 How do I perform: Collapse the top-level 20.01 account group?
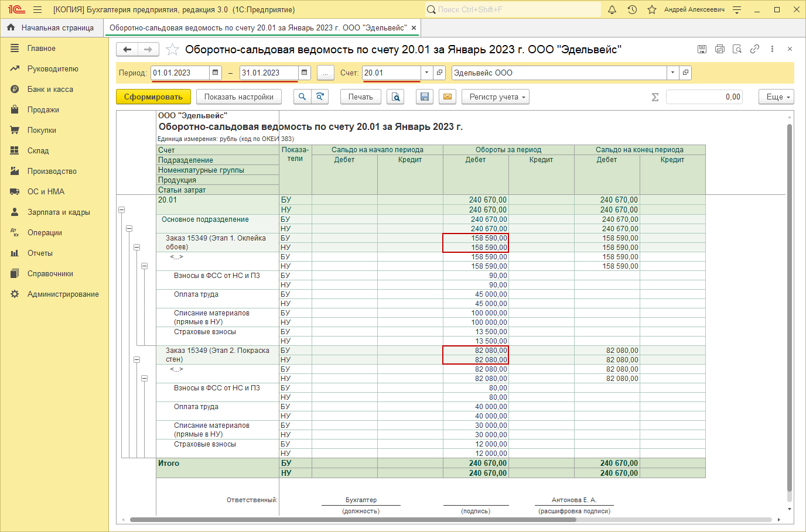click(122, 210)
